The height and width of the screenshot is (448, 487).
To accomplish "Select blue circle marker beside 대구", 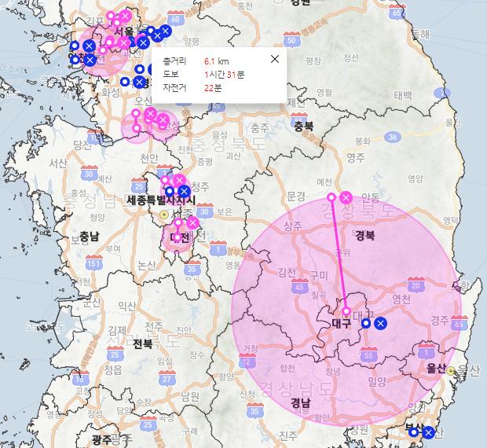I will [x=366, y=323].
